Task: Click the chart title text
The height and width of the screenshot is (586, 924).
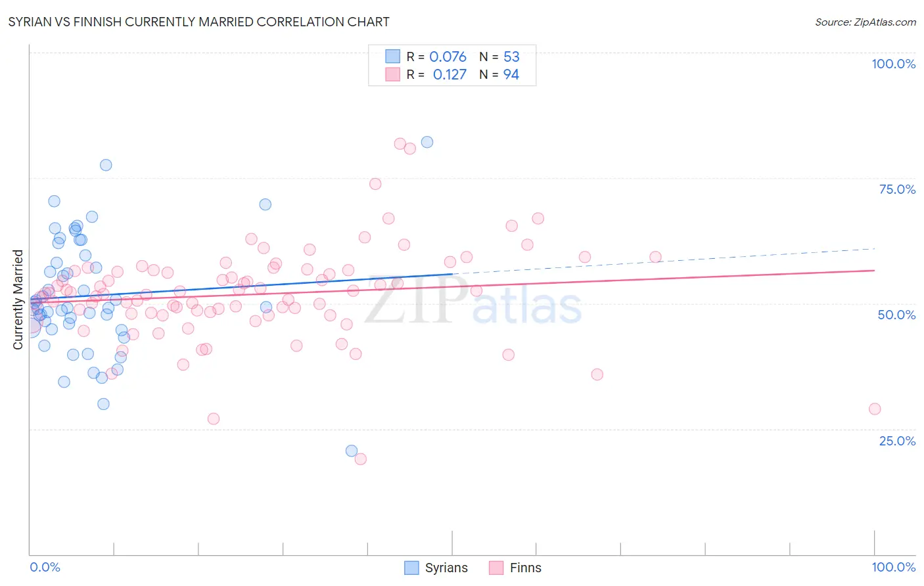Action: (198, 22)
